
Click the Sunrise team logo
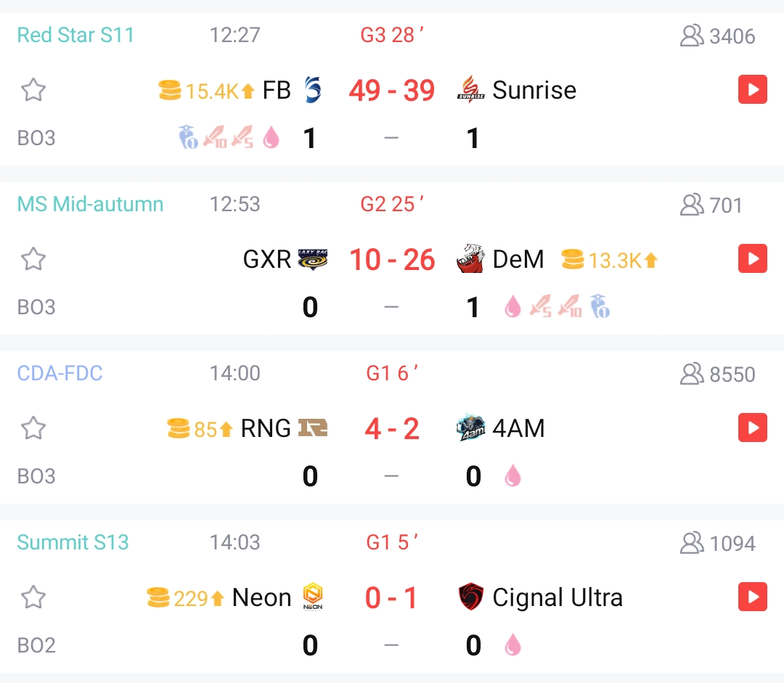pyautogui.click(x=471, y=90)
